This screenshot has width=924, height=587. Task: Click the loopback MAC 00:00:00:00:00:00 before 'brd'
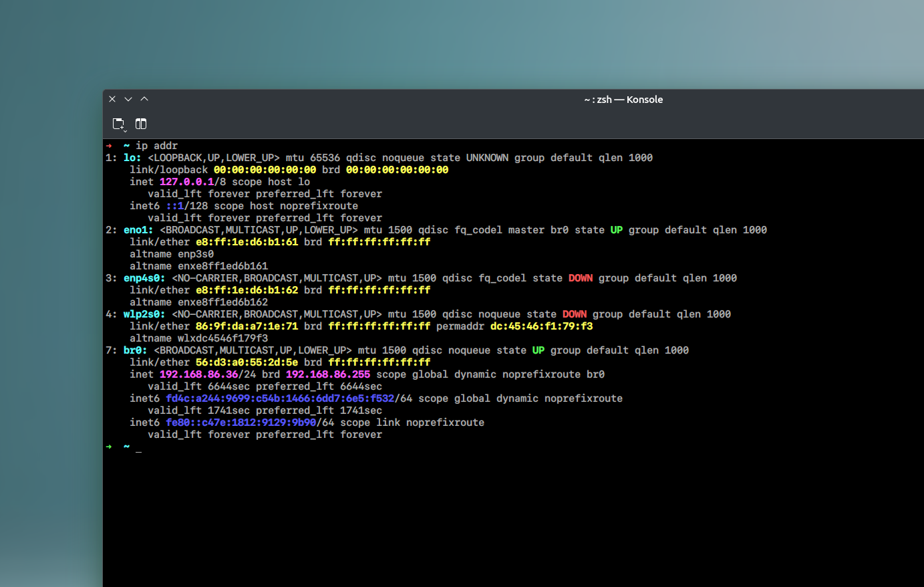(265, 170)
